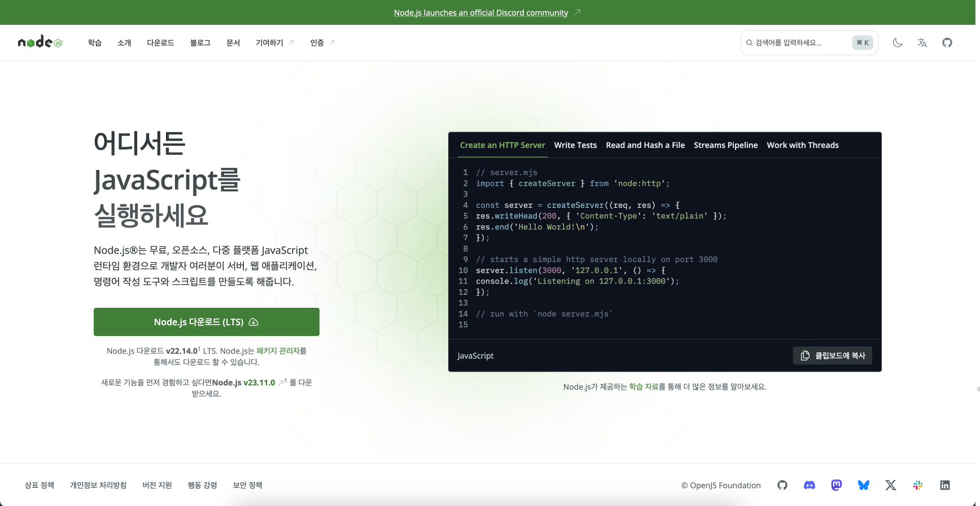The height and width of the screenshot is (506, 980).
Task: Click the '// run with `node server.mjs`' comment
Action: click(x=544, y=314)
